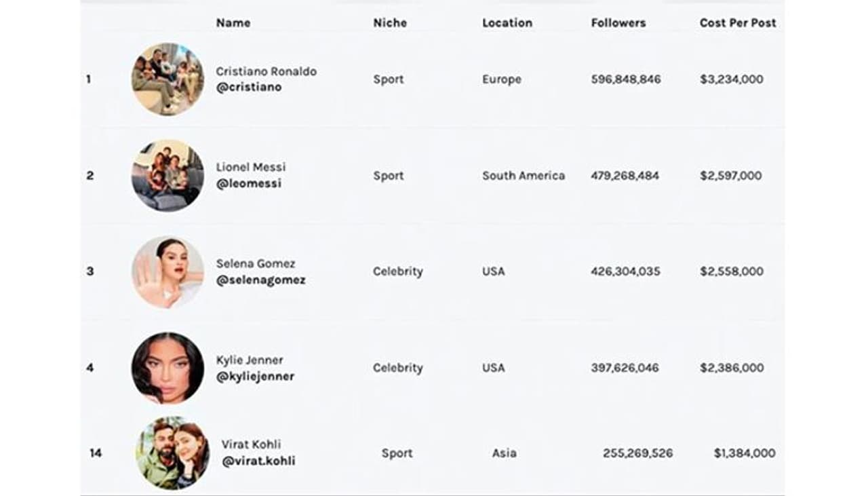Sort by the Followers column header
The image size is (868, 496).
(618, 23)
